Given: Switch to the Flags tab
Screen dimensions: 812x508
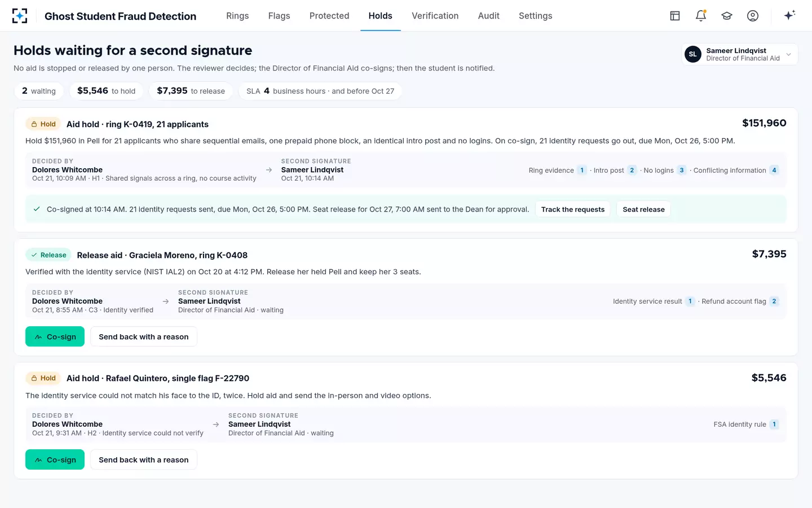Looking at the screenshot, I should (279, 16).
